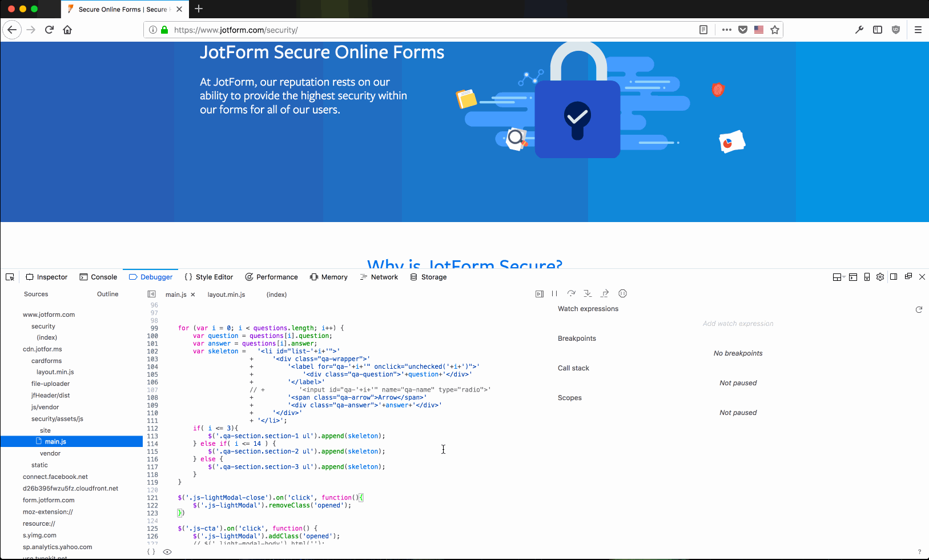Click the element picker icon in DevTools

[10, 277]
